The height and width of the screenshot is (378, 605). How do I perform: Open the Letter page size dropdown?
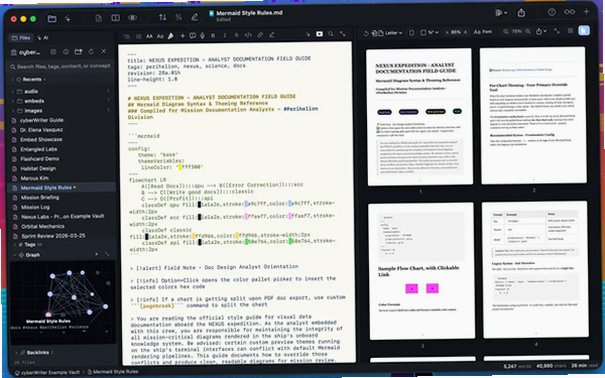[x=394, y=33]
